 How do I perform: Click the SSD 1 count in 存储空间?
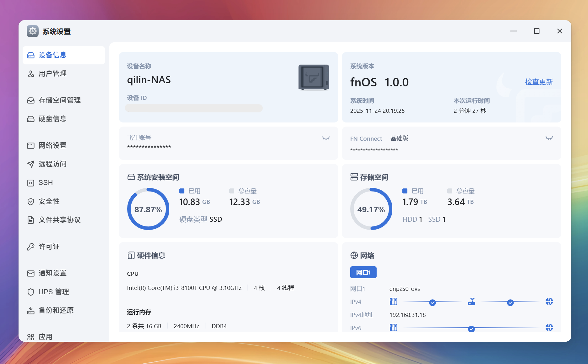pos(437,220)
